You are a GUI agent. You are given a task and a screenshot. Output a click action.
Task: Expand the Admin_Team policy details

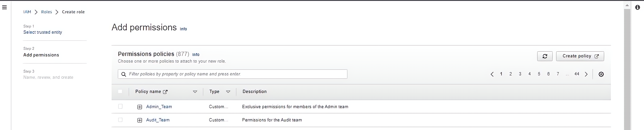[x=140, y=107]
